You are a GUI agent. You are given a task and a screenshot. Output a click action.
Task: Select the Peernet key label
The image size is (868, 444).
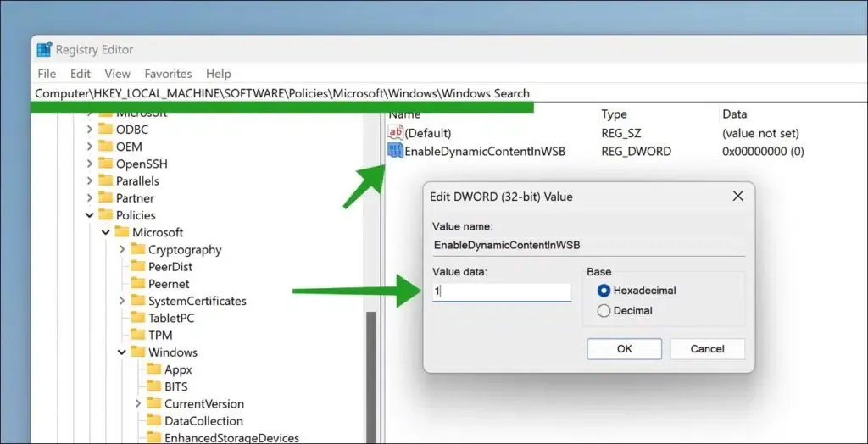[169, 284]
